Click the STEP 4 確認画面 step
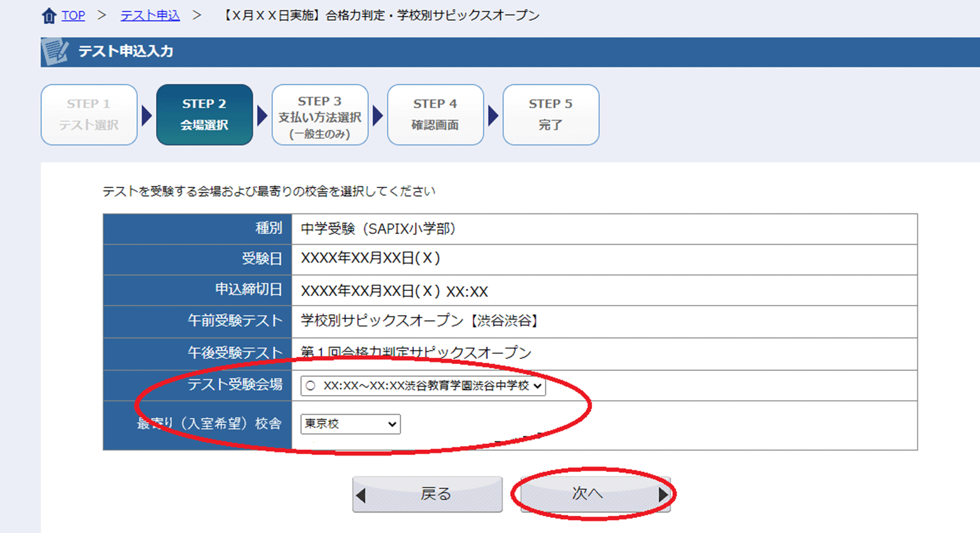The width and height of the screenshot is (980, 533). click(x=435, y=115)
